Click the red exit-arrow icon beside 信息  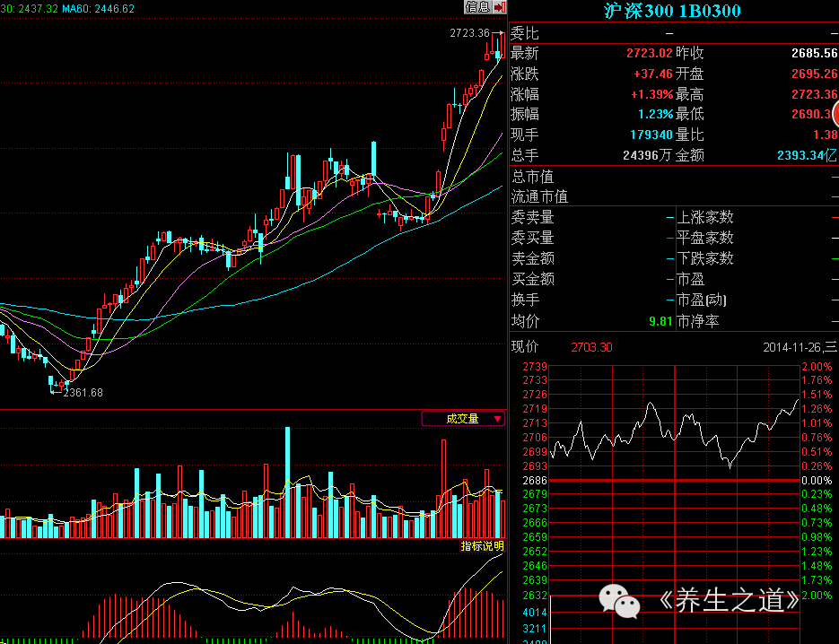point(499,7)
